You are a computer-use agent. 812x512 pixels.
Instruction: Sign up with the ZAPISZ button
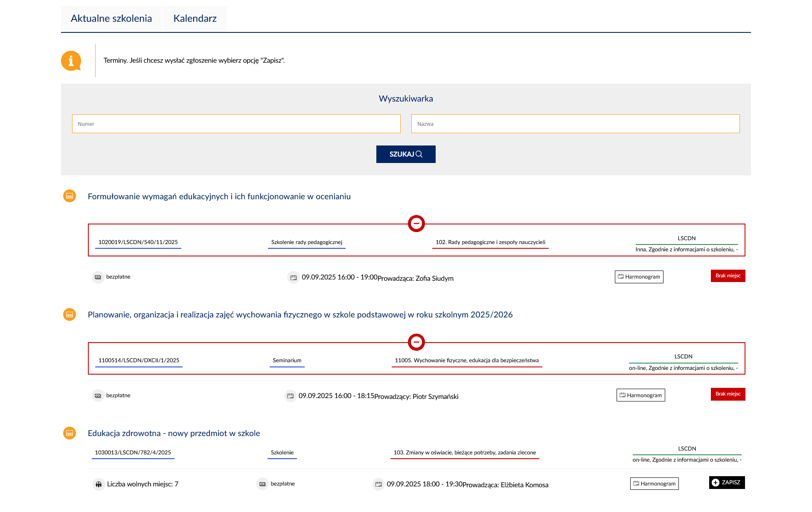pos(727,483)
